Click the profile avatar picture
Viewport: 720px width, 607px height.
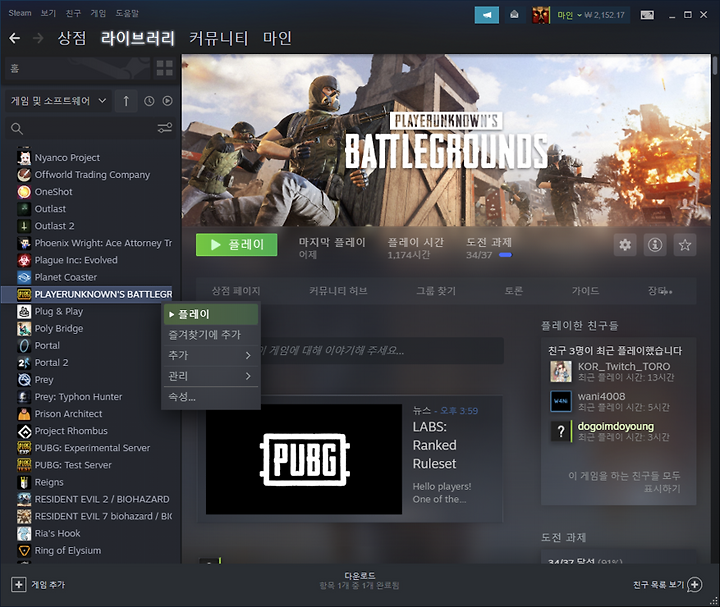[541, 15]
